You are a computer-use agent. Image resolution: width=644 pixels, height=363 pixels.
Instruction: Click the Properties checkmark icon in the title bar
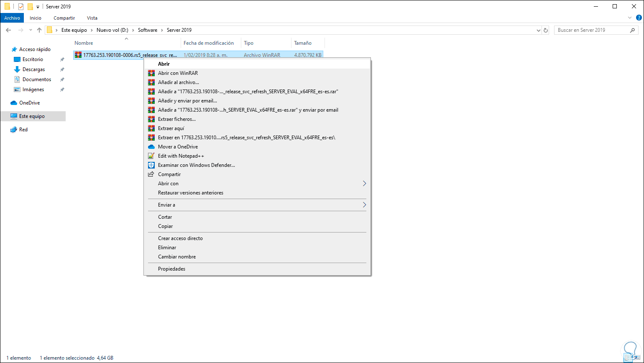tap(21, 7)
